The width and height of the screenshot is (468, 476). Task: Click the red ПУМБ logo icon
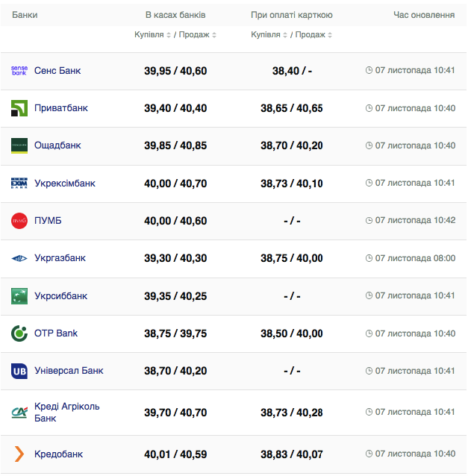(19, 221)
